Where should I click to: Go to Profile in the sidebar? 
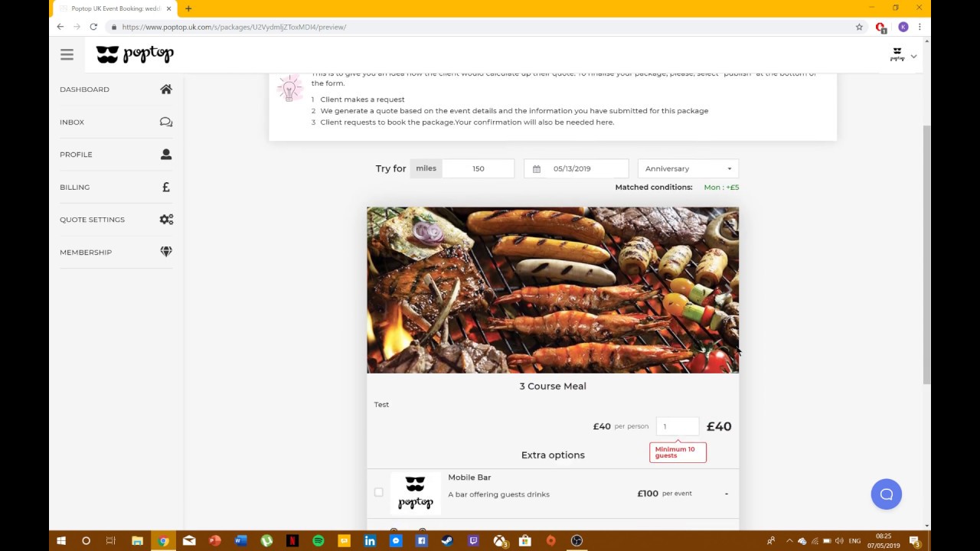76,155
